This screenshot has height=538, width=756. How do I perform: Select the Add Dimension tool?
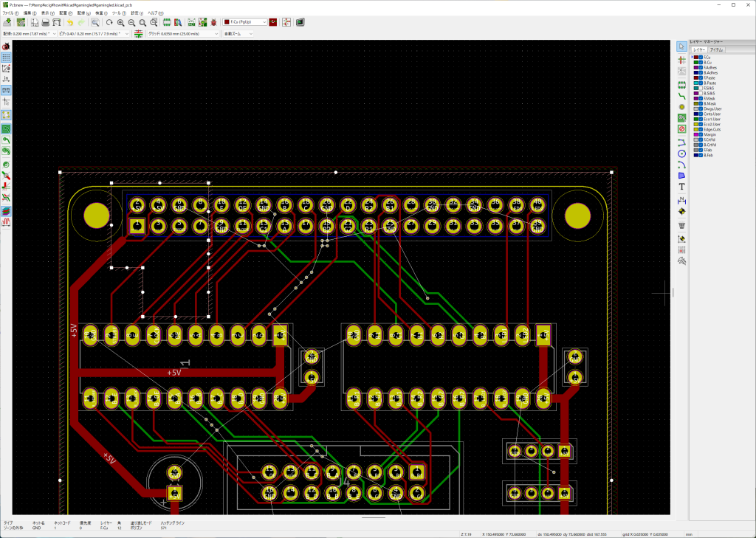click(x=681, y=200)
